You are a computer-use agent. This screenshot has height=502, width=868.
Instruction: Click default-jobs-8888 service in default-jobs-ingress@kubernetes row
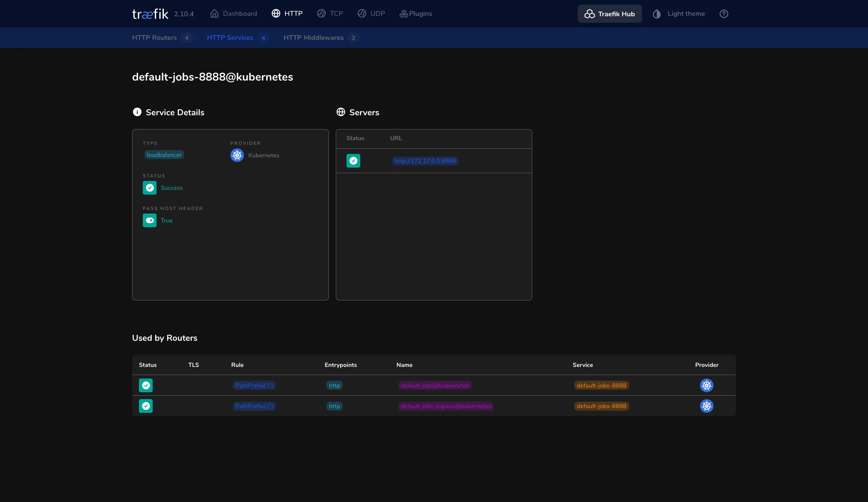(602, 406)
